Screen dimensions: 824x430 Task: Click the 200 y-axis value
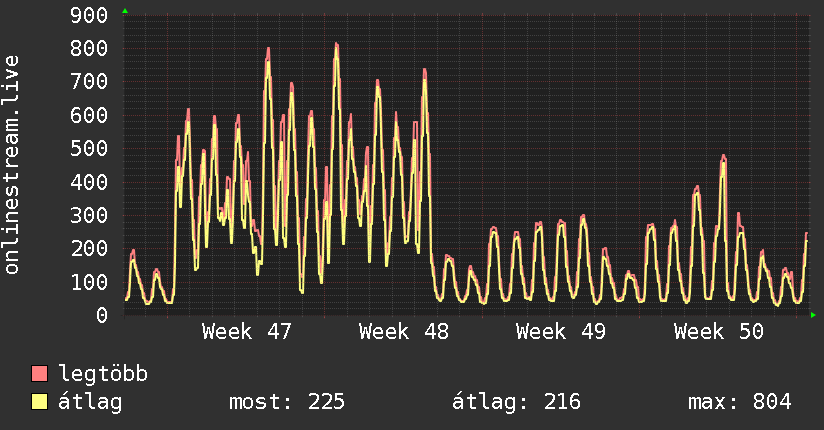coord(89,248)
